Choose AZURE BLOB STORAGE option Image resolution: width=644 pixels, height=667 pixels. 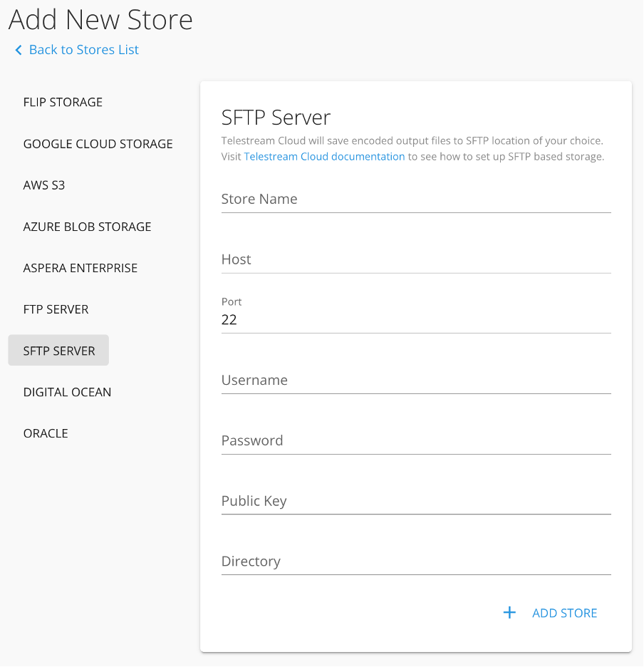click(x=87, y=227)
